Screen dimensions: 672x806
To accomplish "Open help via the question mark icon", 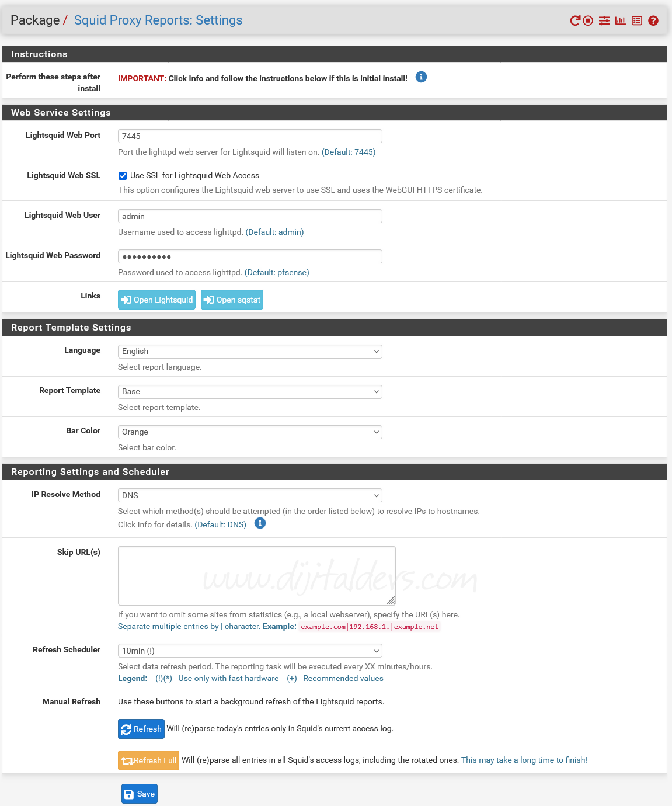I will (x=653, y=20).
